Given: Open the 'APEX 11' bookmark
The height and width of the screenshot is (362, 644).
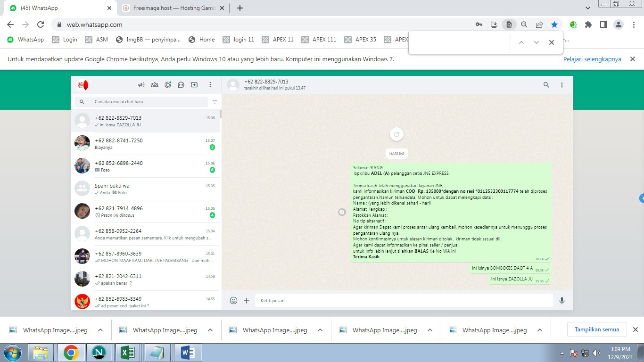Looking at the screenshot, I should click(278, 40).
